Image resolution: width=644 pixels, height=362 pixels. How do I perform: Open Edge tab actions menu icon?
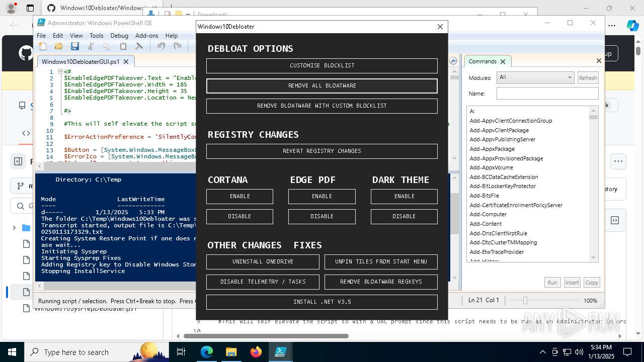(30, 8)
